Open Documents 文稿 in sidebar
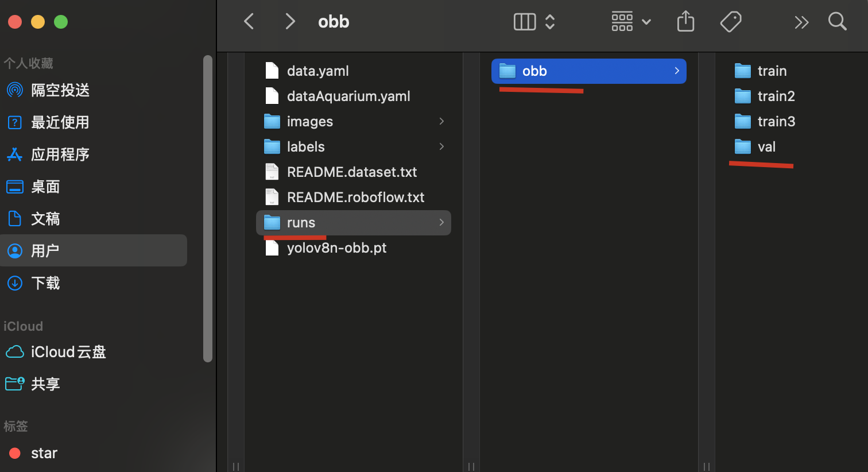This screenshot has width=868, height=472. [94, 219]
